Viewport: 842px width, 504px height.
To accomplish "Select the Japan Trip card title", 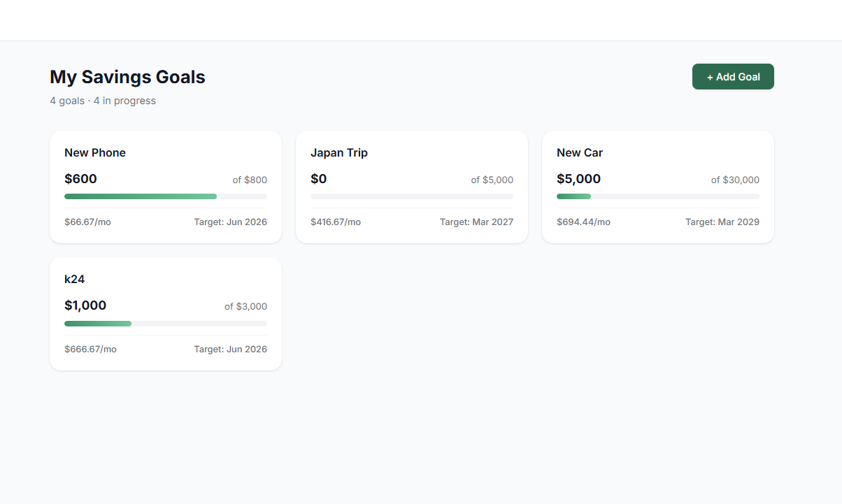I will click(339, 152).
